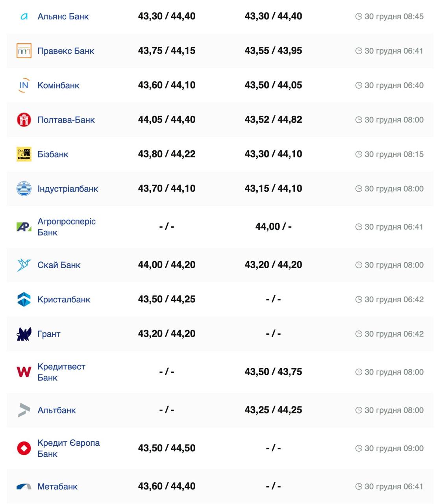
Task: Open the Кредит Європа Банк link
Action: click(68, 448)
